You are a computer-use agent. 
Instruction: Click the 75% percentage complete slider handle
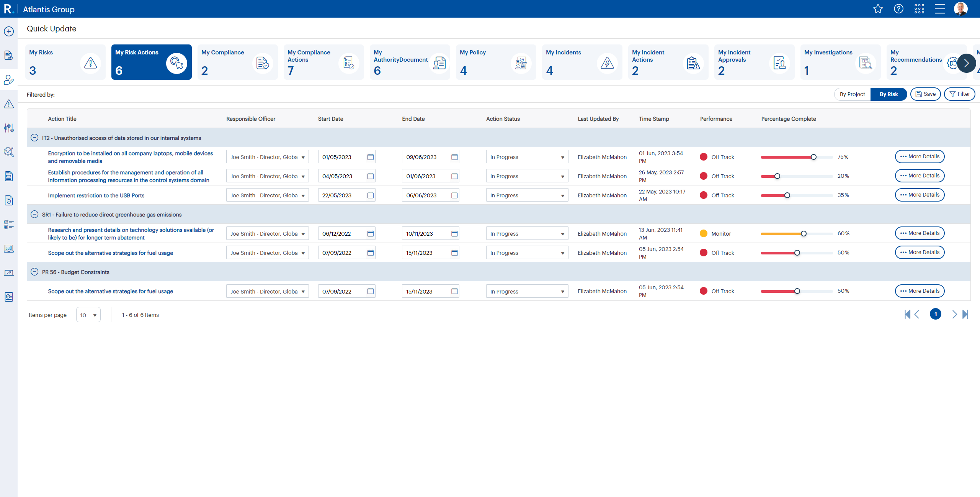(x=813, y=157)
